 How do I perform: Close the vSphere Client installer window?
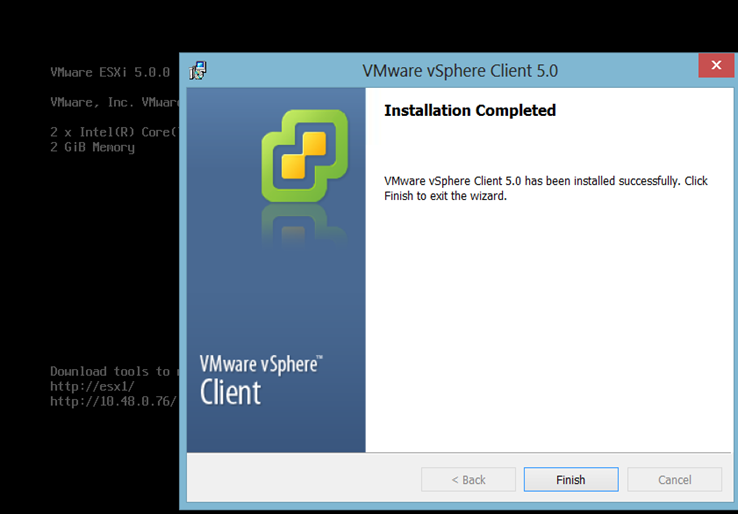click(716, 65)
